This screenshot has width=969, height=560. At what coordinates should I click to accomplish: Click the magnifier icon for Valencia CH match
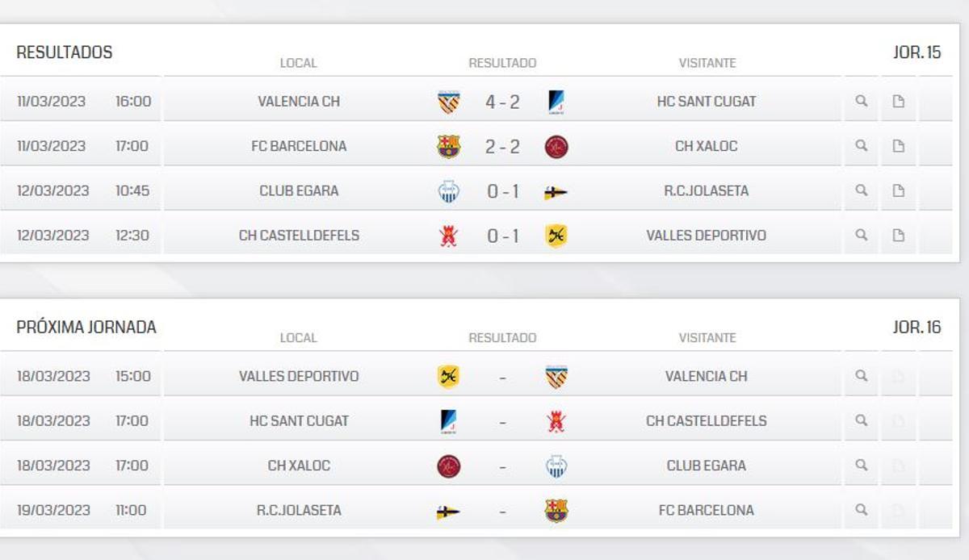pos(862,101)
